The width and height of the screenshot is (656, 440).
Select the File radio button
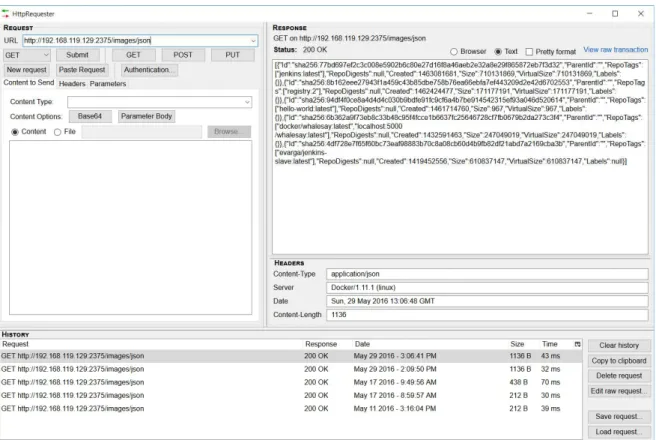coord(57,132)
